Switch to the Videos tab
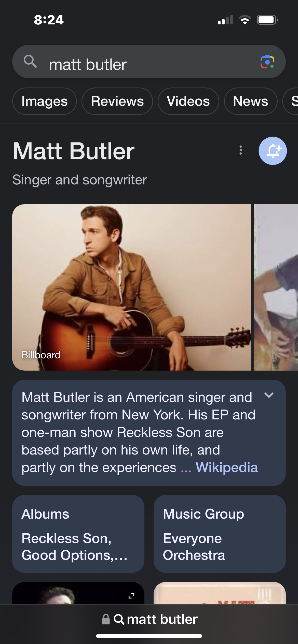 coord(188,101)
